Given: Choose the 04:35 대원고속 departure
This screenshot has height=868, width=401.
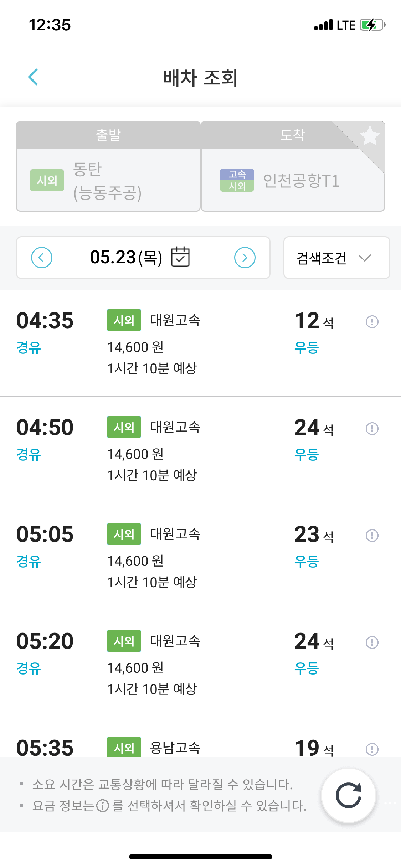Looking at the screenshot, I should click(x=200, y=343).
